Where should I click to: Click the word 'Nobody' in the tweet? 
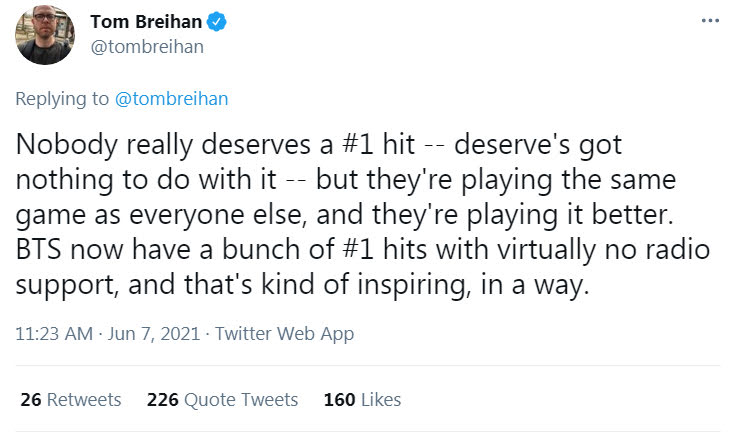(60, 146)
